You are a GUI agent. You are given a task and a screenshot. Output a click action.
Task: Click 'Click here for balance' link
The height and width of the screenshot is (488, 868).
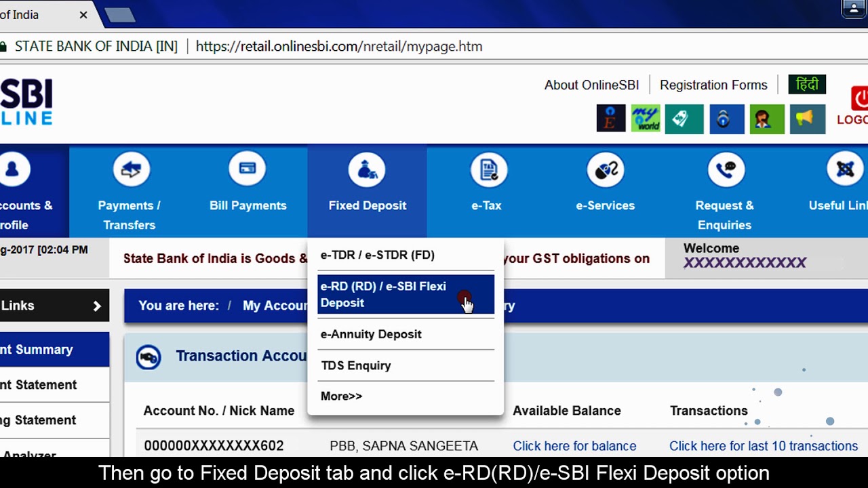[x=574, y=446]
